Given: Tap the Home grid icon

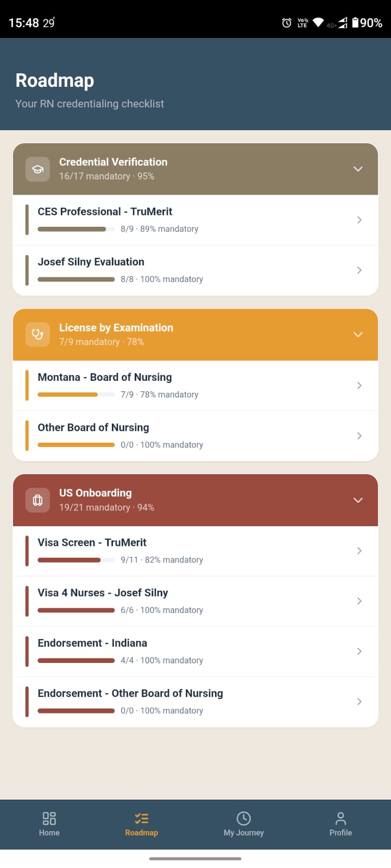Looking at the screenshot, I should pyautogui.click(x=49, y=818).
